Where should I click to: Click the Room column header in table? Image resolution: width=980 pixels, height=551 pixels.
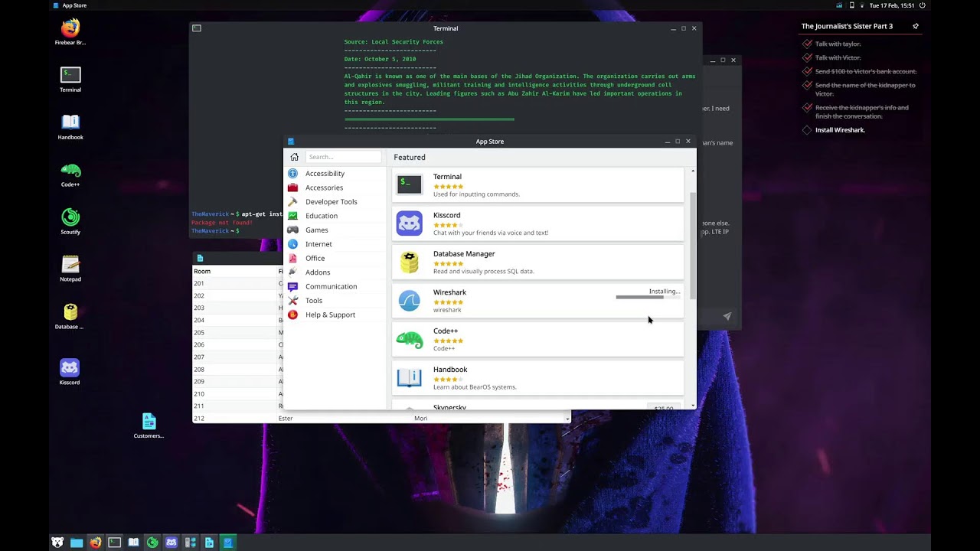202,271
